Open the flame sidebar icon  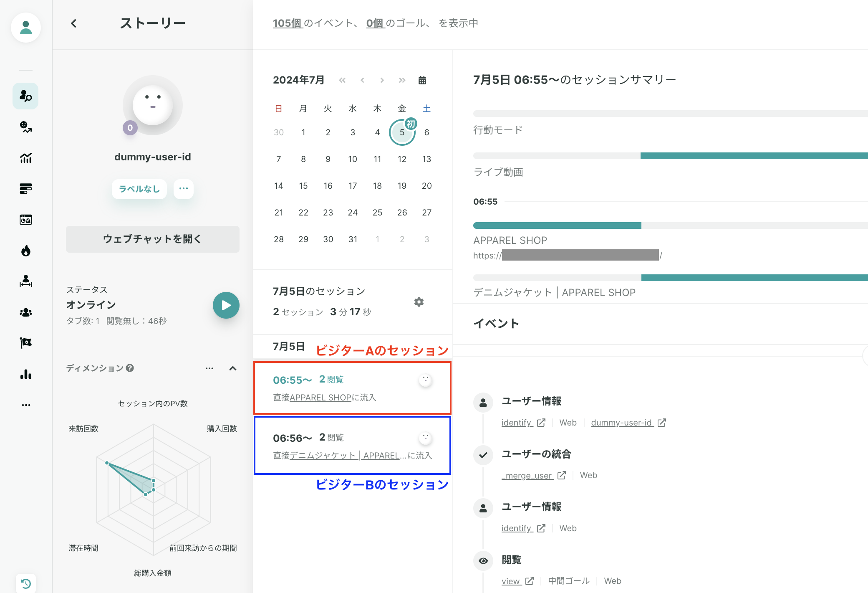26,251
